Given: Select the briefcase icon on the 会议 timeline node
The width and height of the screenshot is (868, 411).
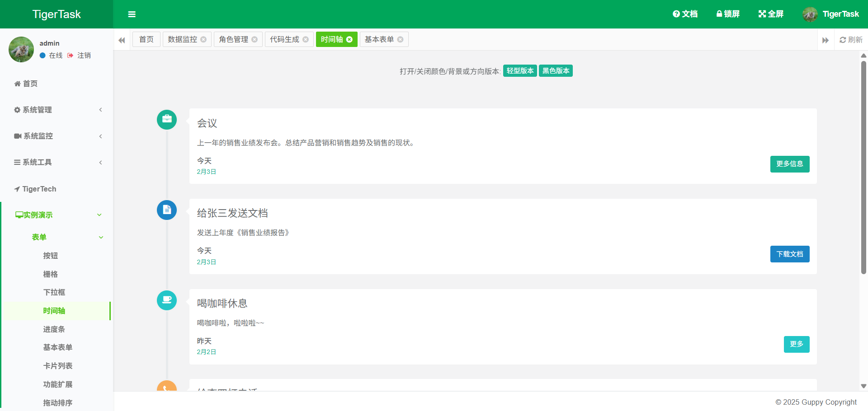Looking at the screenshot, I should (167, 119).
